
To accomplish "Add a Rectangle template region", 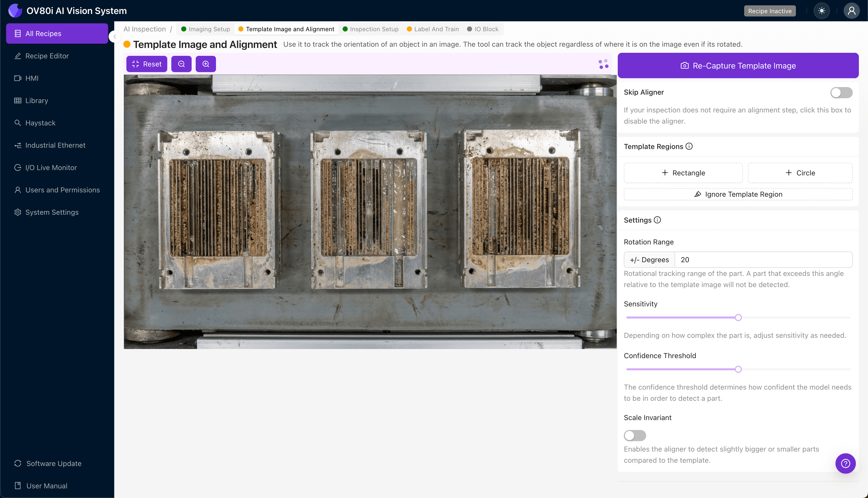I will [683, 173].
